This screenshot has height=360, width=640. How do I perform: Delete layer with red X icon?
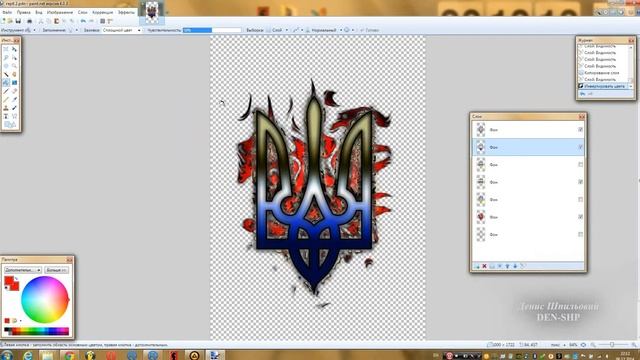point(484,266)
